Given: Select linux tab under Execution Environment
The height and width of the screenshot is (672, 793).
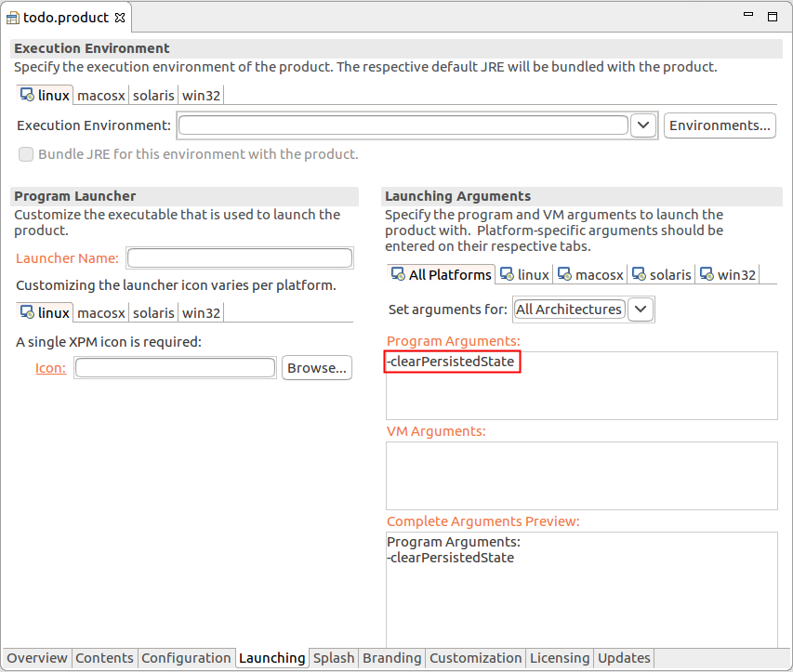Looking at the screenshot, I should [x=45, y=95].
